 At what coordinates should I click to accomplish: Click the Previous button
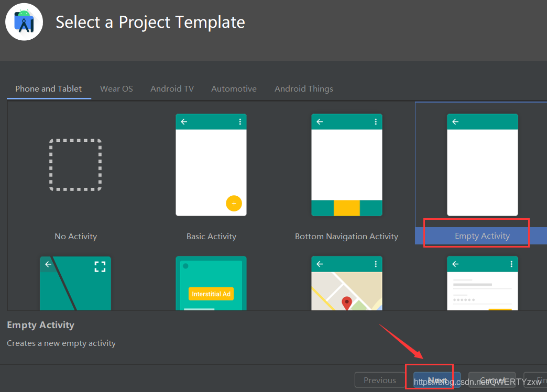pyautogui.click(x=380, y=380)
